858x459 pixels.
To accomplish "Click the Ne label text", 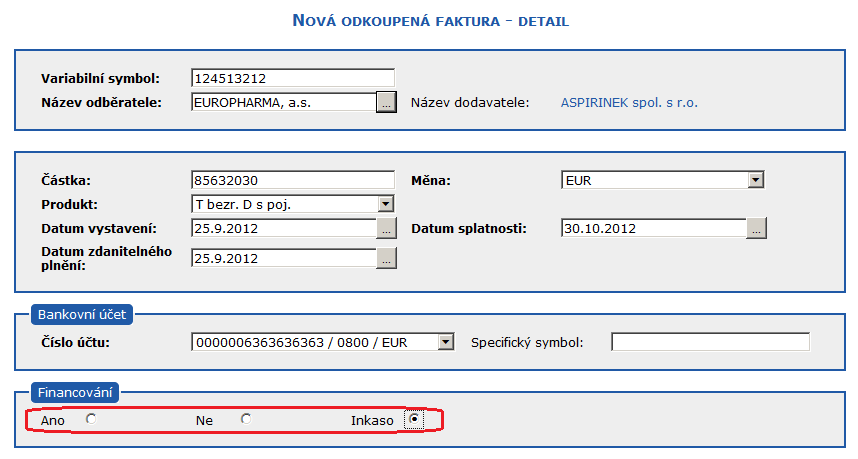I will (204, 420).
